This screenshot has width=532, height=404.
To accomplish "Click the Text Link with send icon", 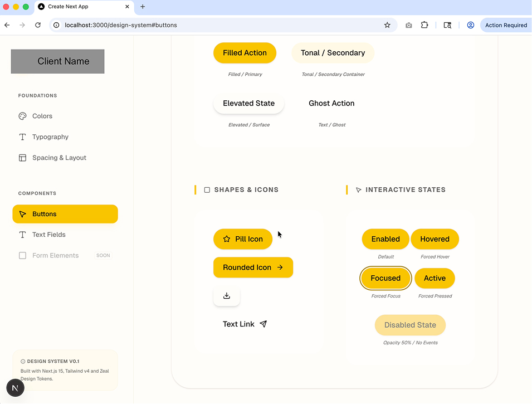I will tap(245, 324).
